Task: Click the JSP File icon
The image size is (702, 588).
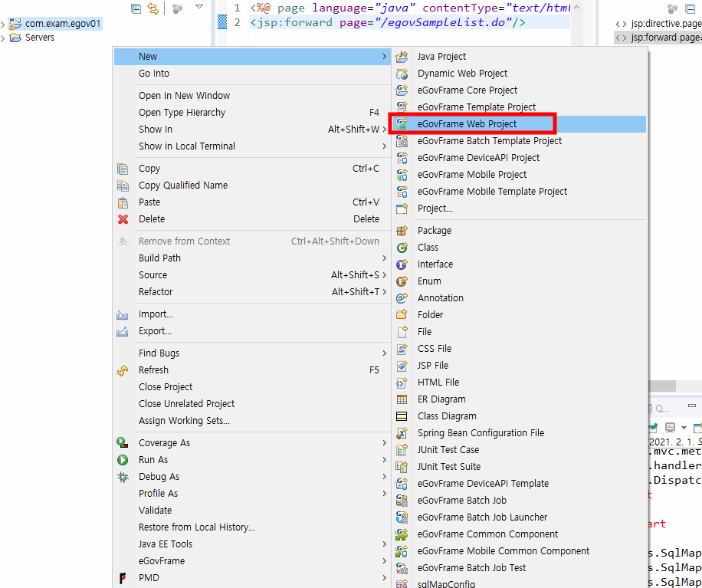Action: point(402,366)
